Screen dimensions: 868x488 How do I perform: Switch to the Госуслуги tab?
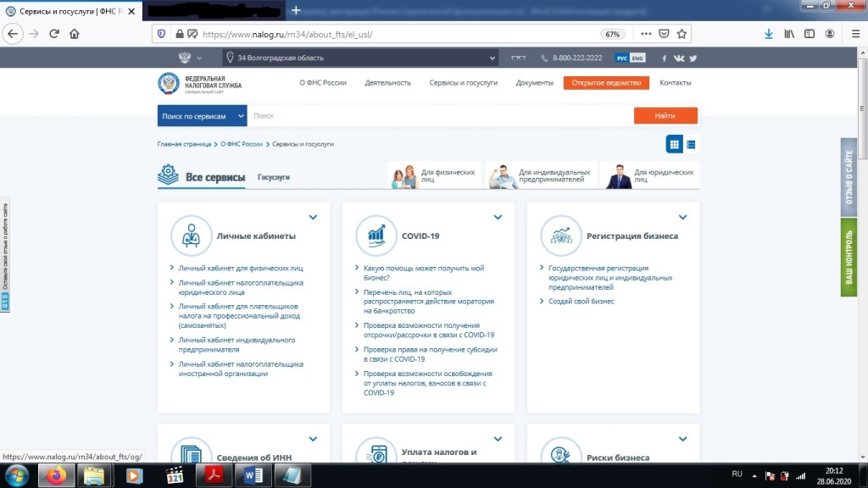(274, 178)
